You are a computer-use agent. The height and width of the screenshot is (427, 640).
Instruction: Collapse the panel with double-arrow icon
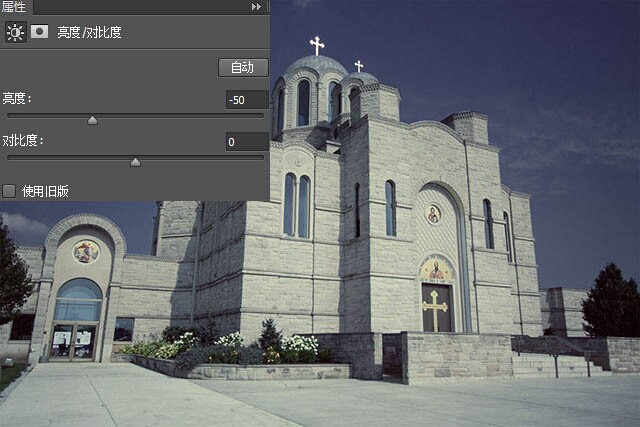pos(256,7)
